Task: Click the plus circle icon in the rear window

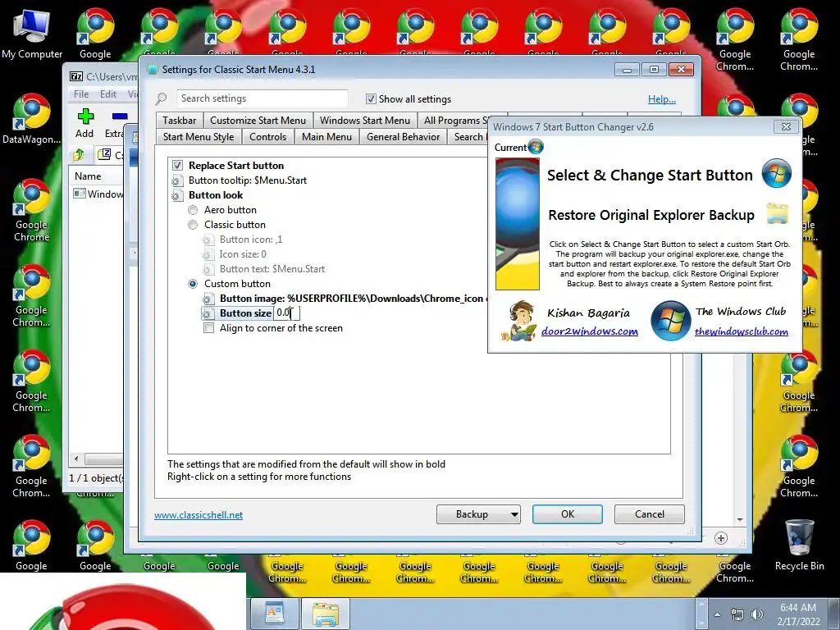Action: point(721,538)
